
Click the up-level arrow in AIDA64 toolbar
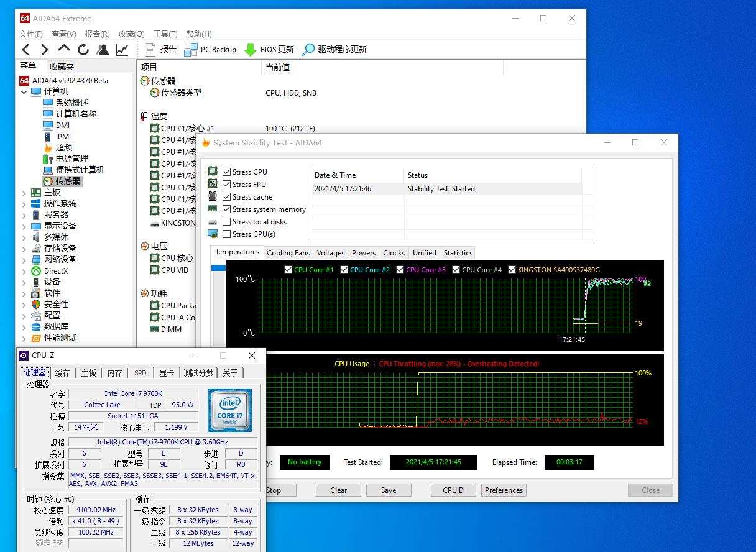64,49
